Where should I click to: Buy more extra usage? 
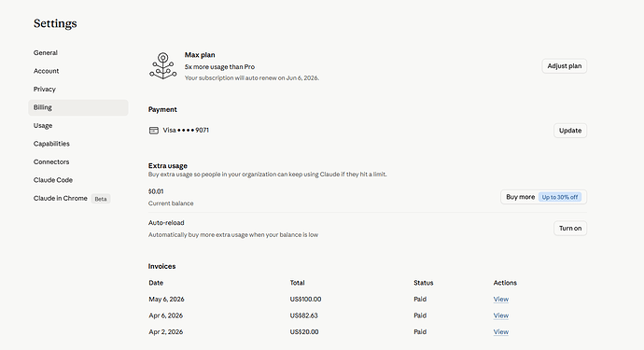click(x=543, y=197)
